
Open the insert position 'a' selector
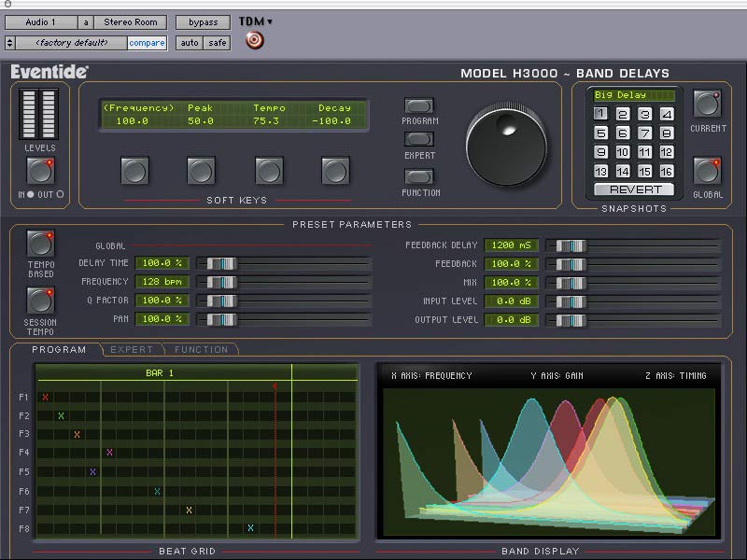point(86,22)
